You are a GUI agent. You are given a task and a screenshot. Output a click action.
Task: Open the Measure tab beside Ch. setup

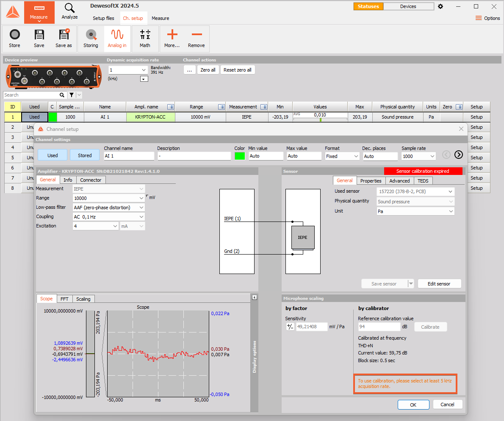pos(161,18)
